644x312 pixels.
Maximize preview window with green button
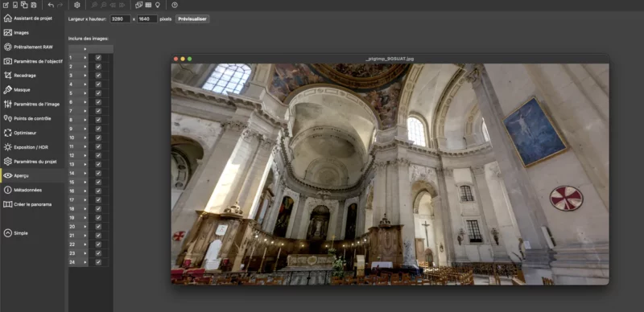(189, 59)
